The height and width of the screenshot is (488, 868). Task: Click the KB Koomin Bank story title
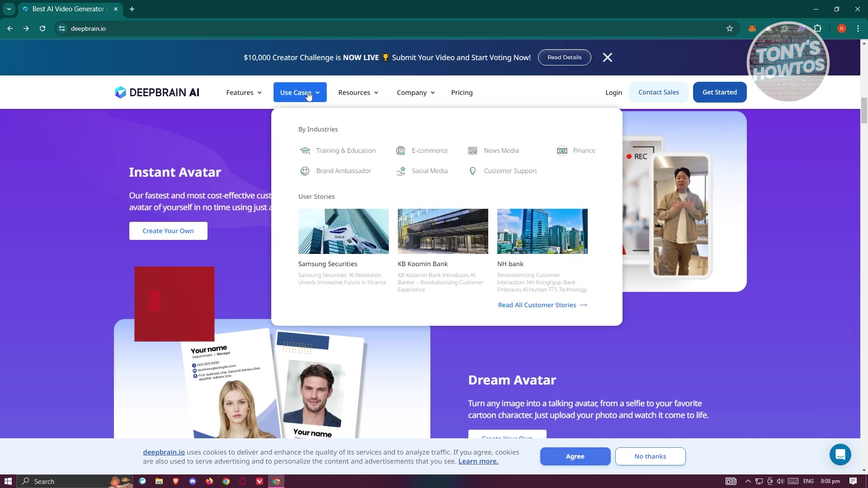pos(423,264)
